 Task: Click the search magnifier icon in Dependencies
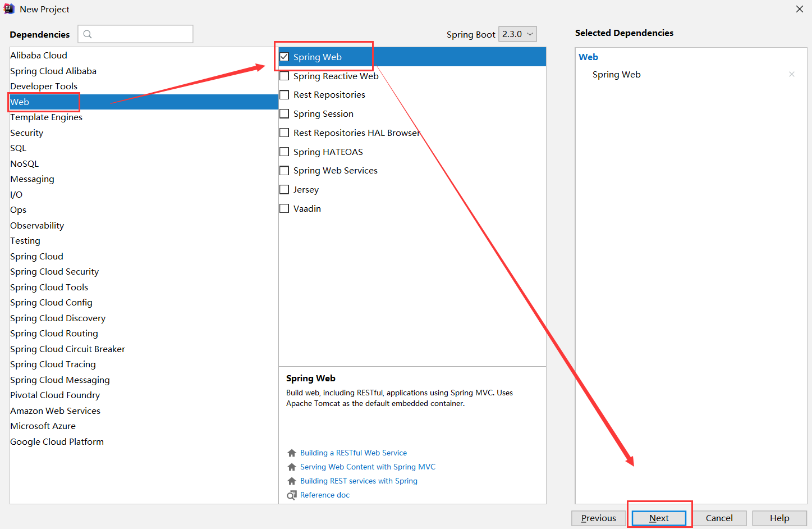click(88, 34)
